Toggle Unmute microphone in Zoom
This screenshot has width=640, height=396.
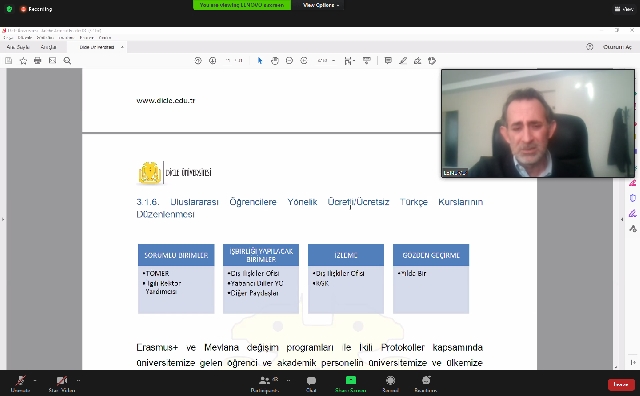20,384
